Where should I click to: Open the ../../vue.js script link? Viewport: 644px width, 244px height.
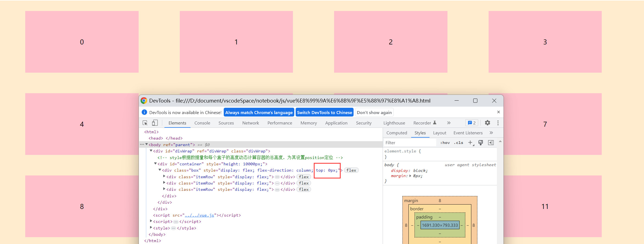(x=199, y=215)
